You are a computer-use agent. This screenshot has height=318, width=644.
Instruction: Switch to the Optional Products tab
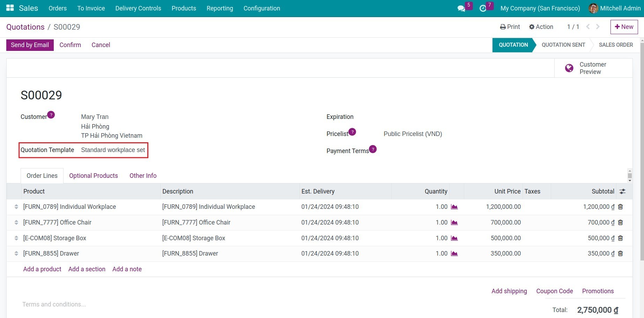pyautogui.click(x=94, y=176)
